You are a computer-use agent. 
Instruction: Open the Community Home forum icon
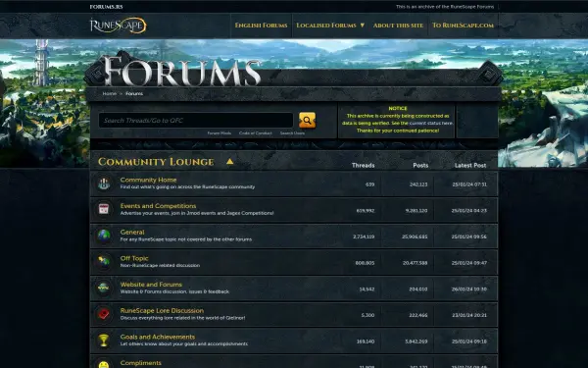(104, 184)
